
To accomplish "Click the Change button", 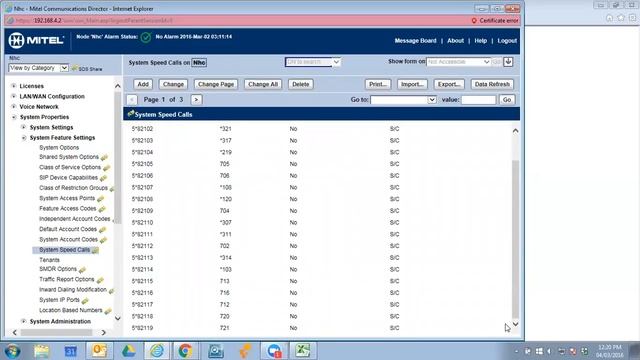I will (x=173, y=84).
